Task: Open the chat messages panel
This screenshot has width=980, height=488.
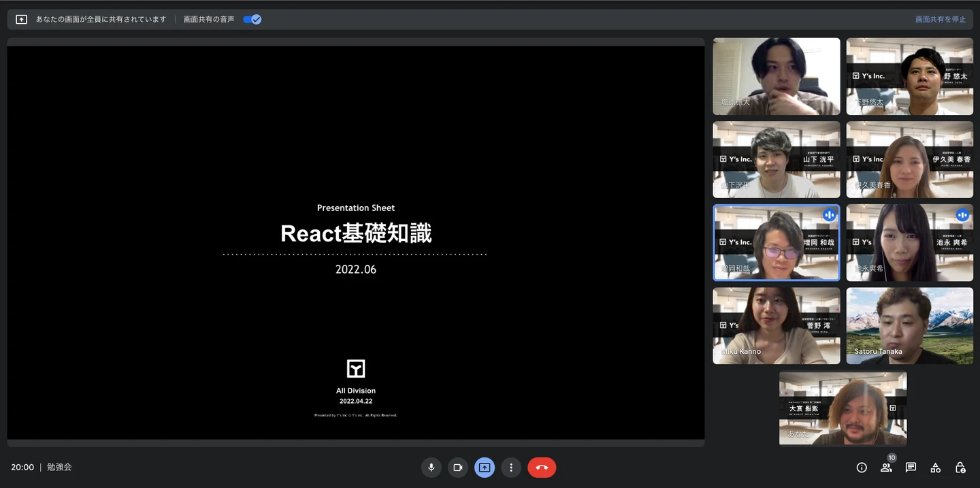Action: click(911, 468)
